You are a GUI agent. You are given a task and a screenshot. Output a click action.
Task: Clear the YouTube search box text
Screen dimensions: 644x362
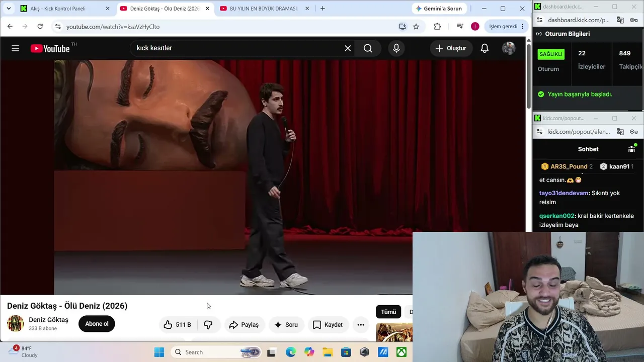coord(348,48)
